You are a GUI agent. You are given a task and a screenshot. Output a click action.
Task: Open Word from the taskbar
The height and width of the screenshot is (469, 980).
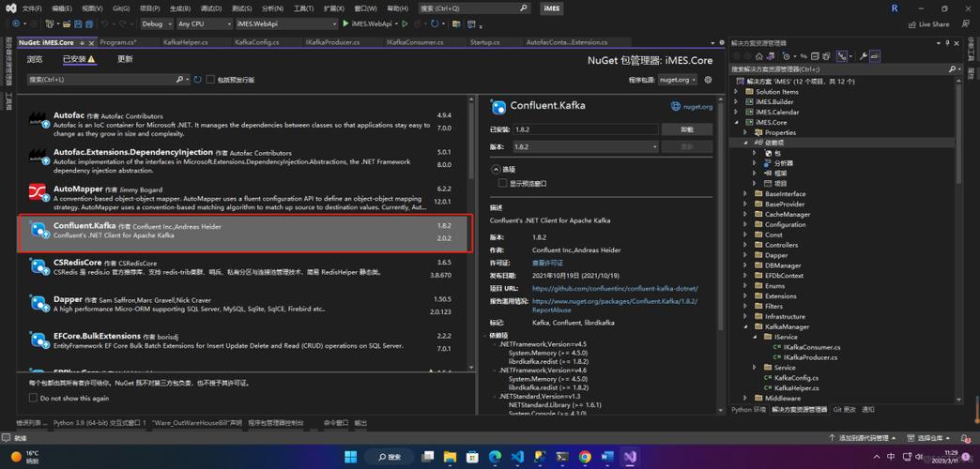(x=607, y=457)
